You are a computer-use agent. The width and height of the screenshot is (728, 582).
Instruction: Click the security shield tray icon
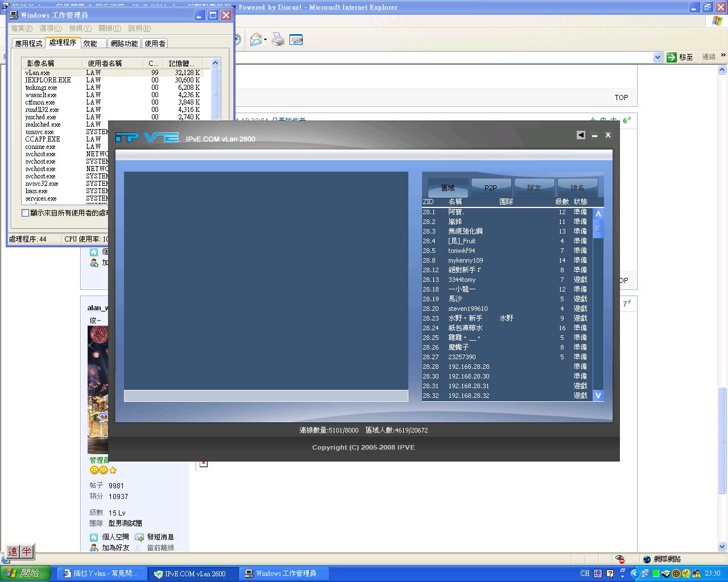click(686, 573)
